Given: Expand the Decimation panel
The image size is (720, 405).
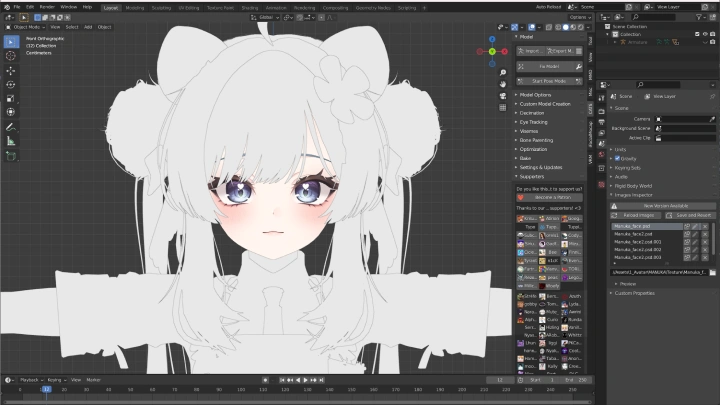Looking at the screenshot, I should pyautogui.click(x=532, y=113).
